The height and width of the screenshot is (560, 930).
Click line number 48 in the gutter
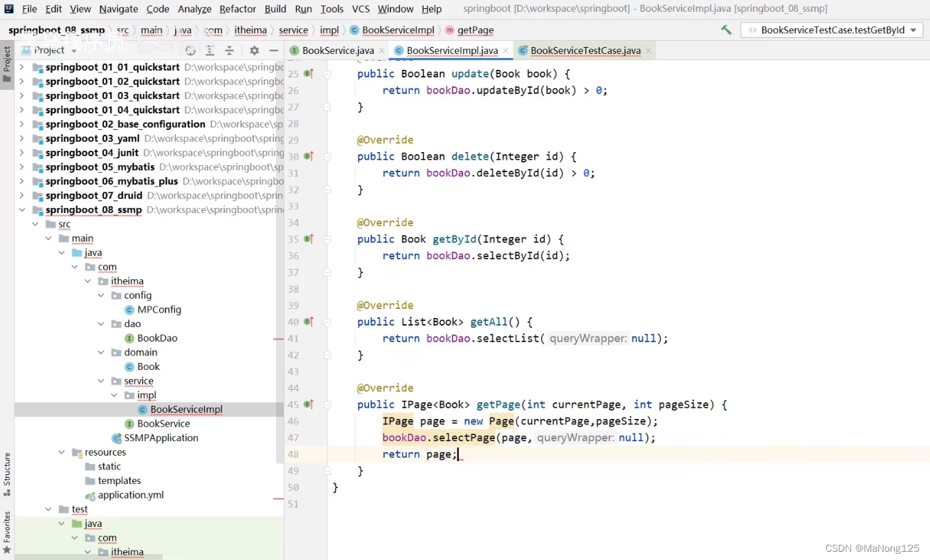click(293, 454)
